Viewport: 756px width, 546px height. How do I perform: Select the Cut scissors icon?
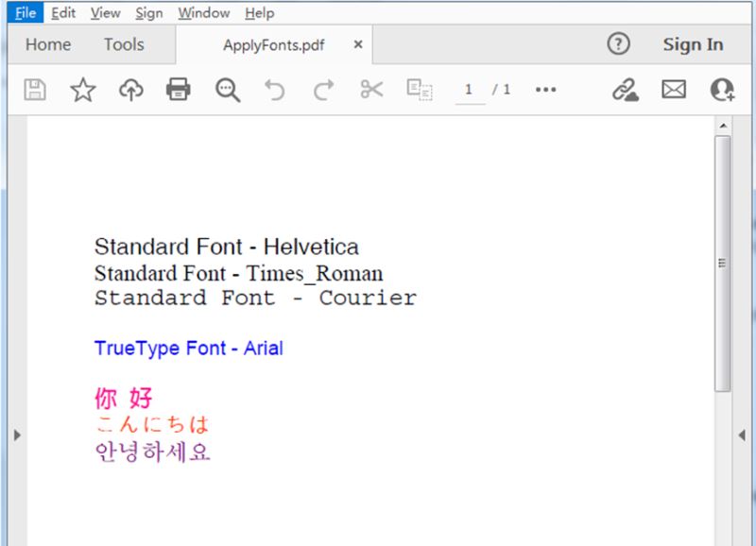click(371, 90)
